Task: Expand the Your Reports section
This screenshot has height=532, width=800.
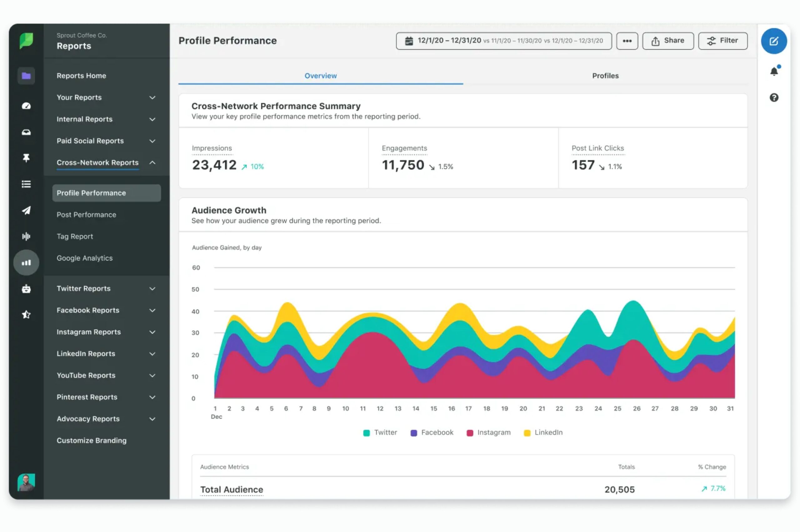Action: point(152,98)
